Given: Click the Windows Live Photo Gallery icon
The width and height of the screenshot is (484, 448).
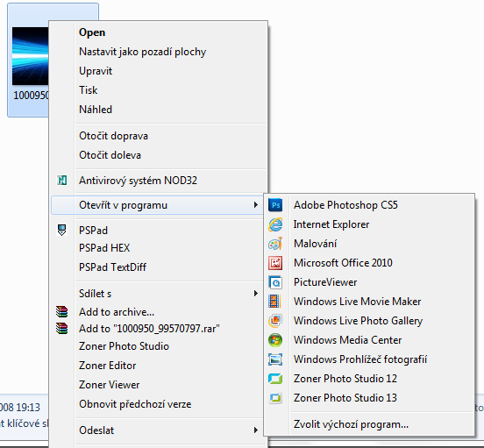Looking at the screenshot, I should click(x=275, y=321).
